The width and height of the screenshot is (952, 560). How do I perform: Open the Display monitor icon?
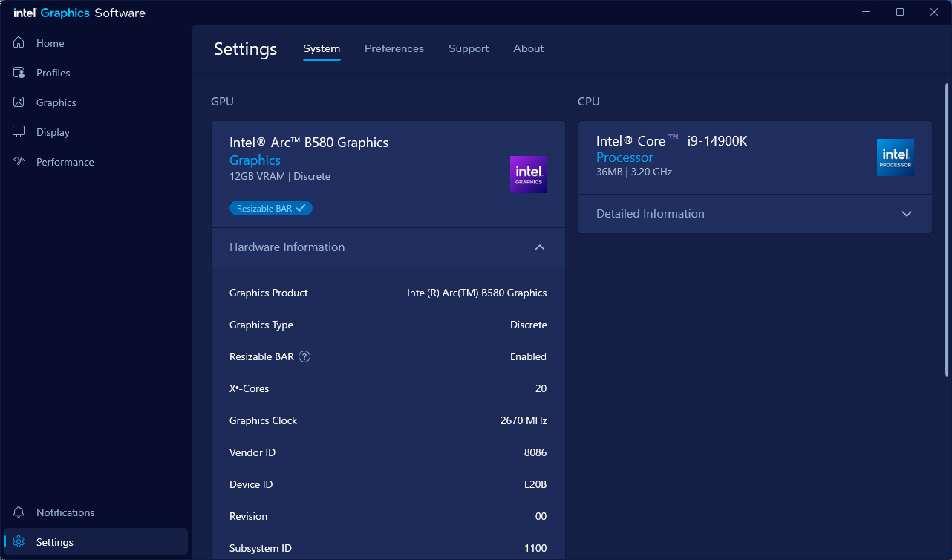[19, 132]
